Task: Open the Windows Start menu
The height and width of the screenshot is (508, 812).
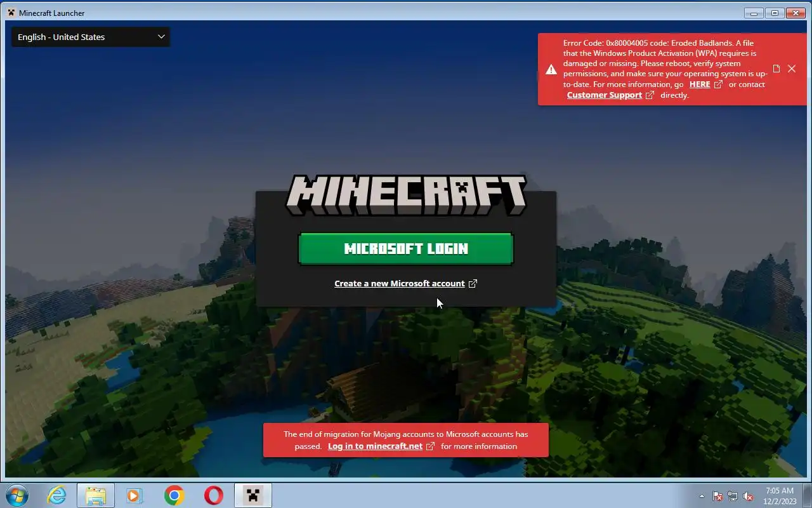Action: pos(17,495)
